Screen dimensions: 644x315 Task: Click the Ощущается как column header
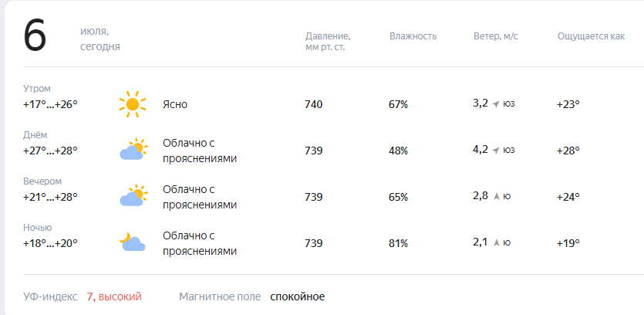pyautogui.click(x=591, y=36)
